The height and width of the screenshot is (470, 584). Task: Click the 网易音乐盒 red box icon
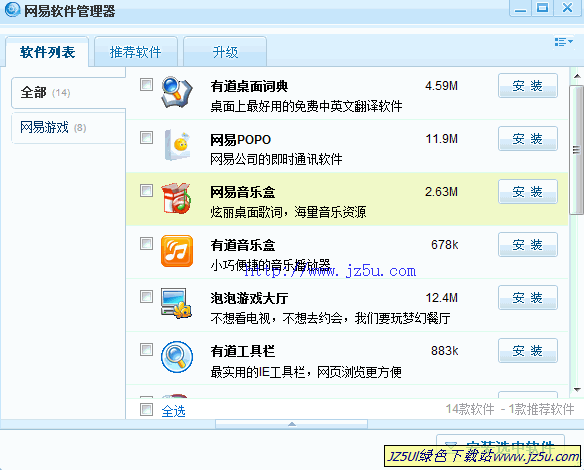click(176, 198)
